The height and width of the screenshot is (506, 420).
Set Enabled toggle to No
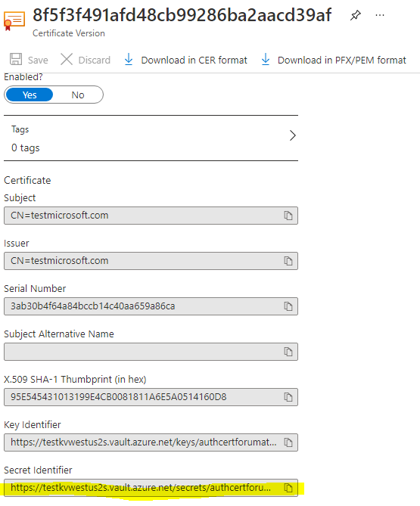tap(78, 95)
